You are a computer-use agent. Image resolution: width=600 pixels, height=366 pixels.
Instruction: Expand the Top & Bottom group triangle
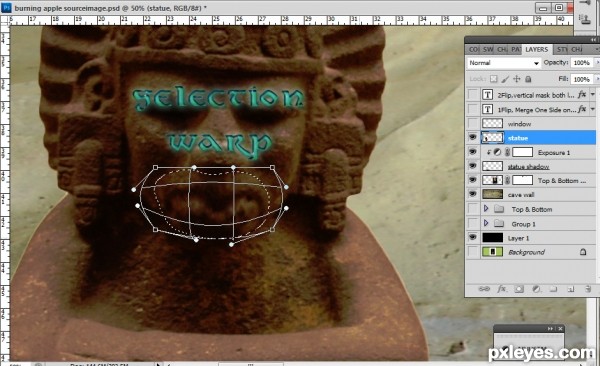[486, 209]
